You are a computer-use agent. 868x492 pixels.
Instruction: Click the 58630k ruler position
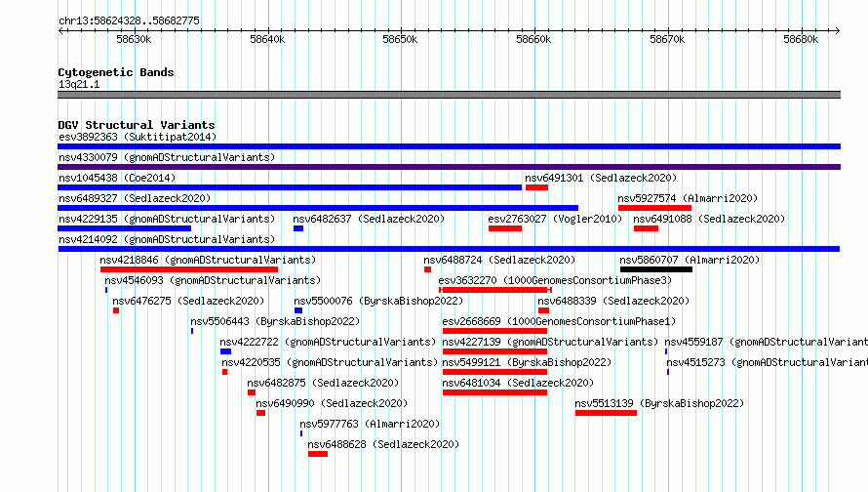(134, 39)
